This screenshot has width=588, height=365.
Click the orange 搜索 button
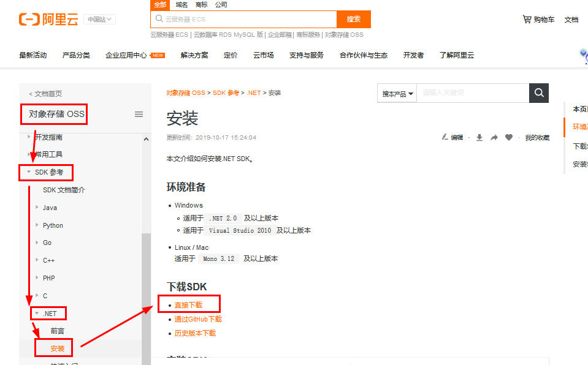point(354,19)
